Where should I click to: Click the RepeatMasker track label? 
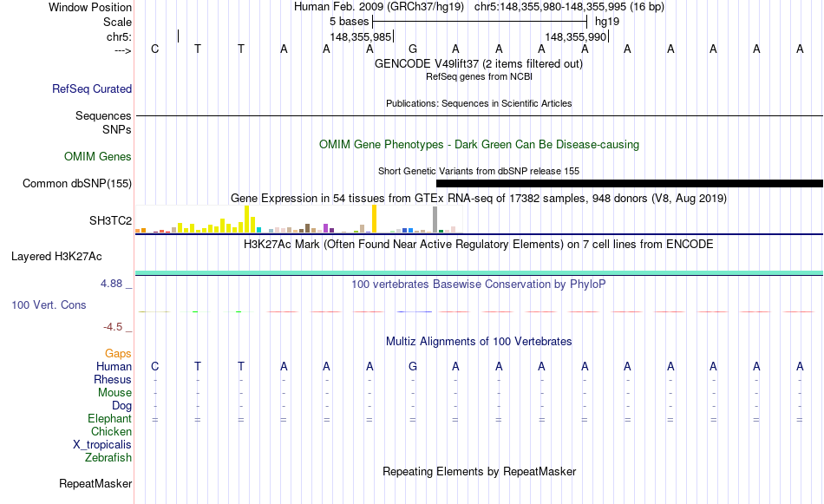95,483
